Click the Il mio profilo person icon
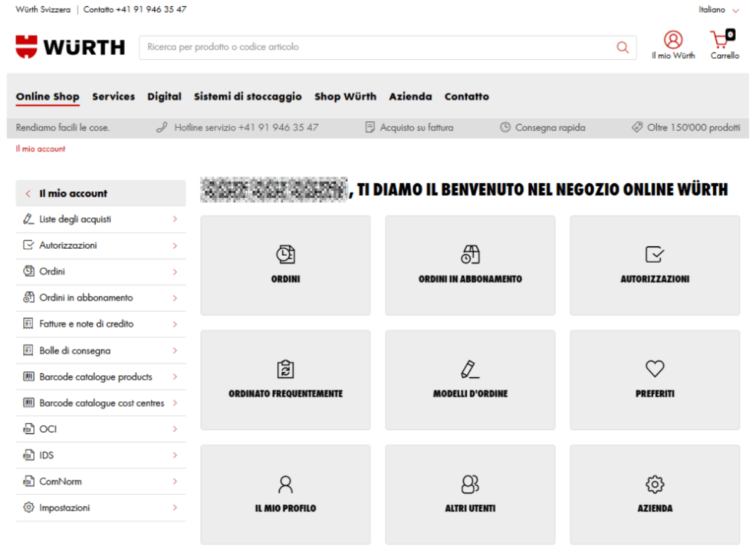The image size is (756, 558). [x=285, y=484]
